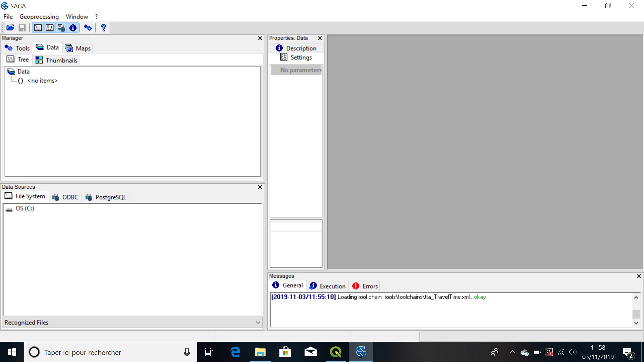Open the File System tab
The width and height of the screenshot is (644, 362).
pos(25,196)
